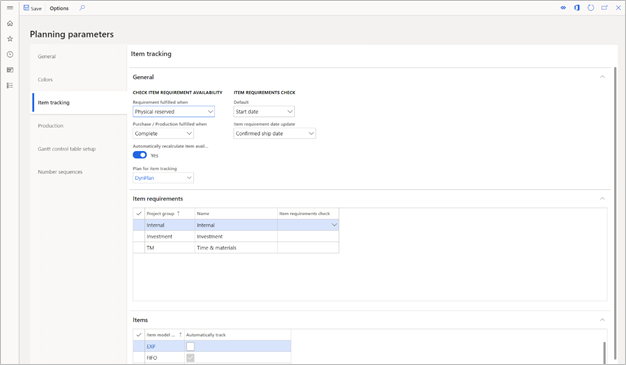Click the search magnifier icon in toolbar
626x365 pixels.
82,8
